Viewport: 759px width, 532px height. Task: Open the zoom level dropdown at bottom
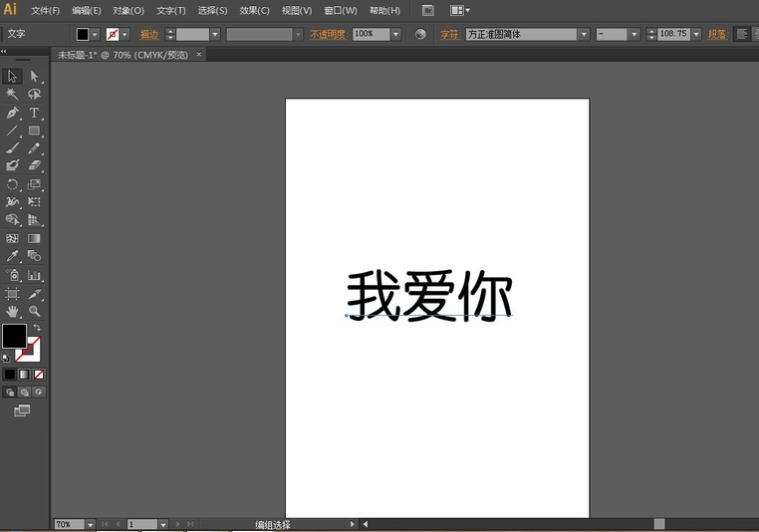[x=90, y=524]
